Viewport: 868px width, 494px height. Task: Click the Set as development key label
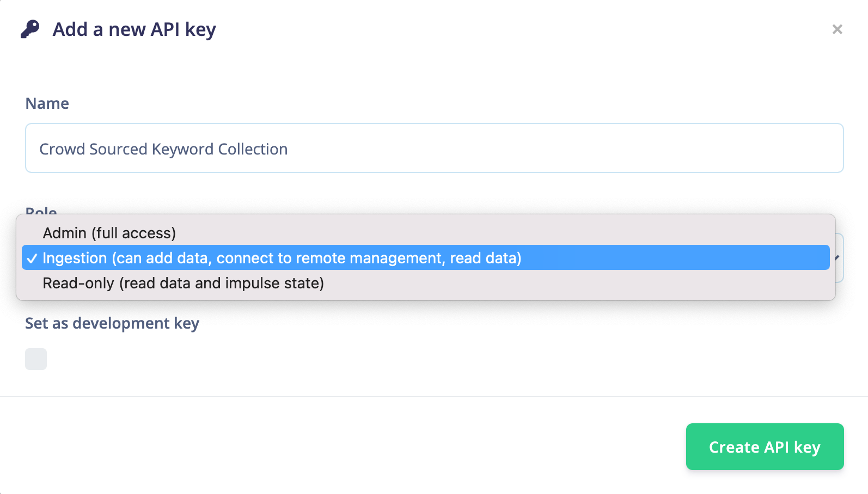pos(112,323)
